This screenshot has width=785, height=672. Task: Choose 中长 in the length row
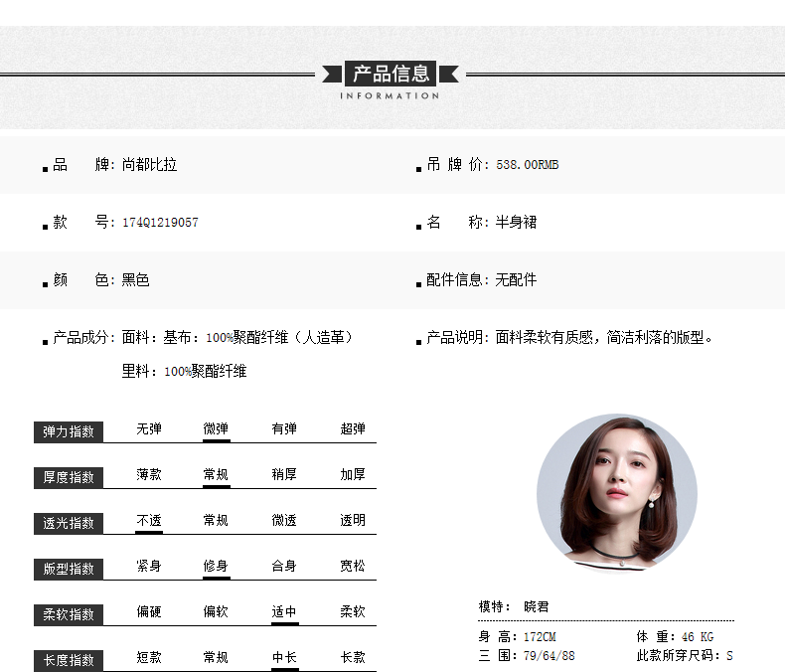(284, 657)
